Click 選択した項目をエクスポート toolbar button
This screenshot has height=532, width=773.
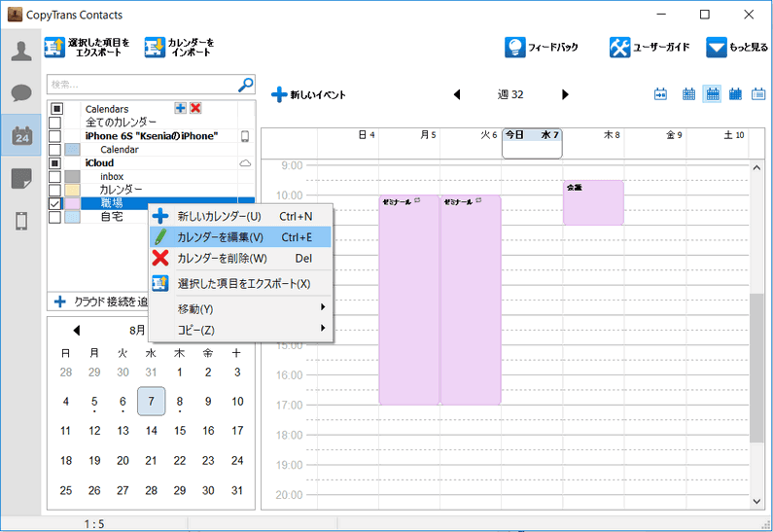pyautogui.click(x=88, y=48)
